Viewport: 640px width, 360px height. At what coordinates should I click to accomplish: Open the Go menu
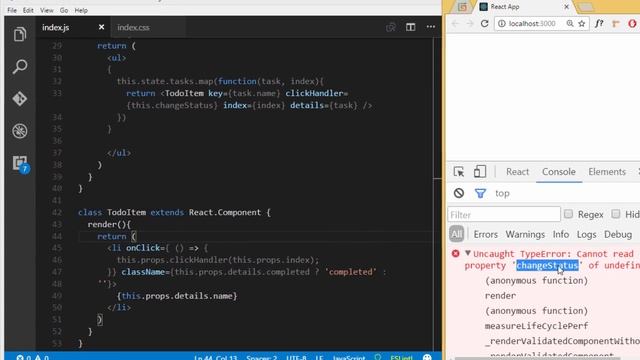64,10
